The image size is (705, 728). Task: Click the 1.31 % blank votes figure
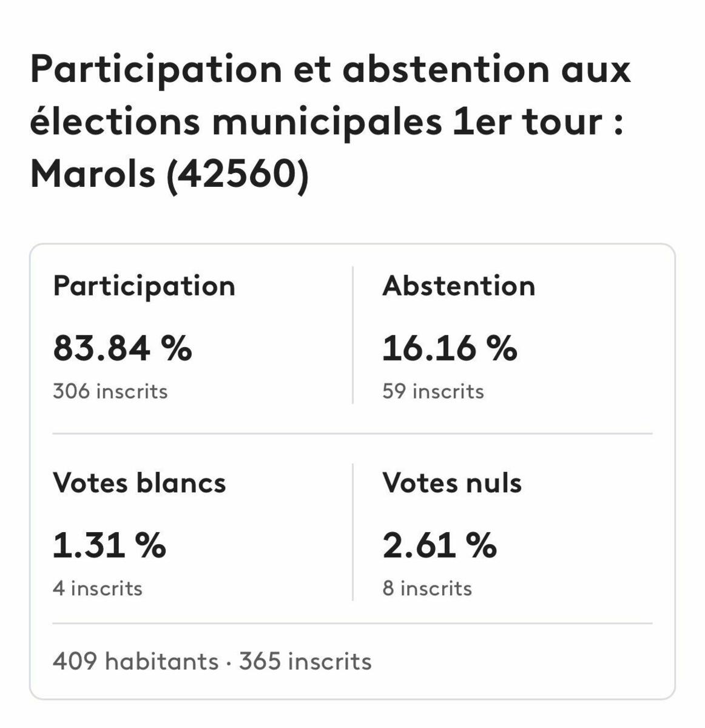pos(109,545)
